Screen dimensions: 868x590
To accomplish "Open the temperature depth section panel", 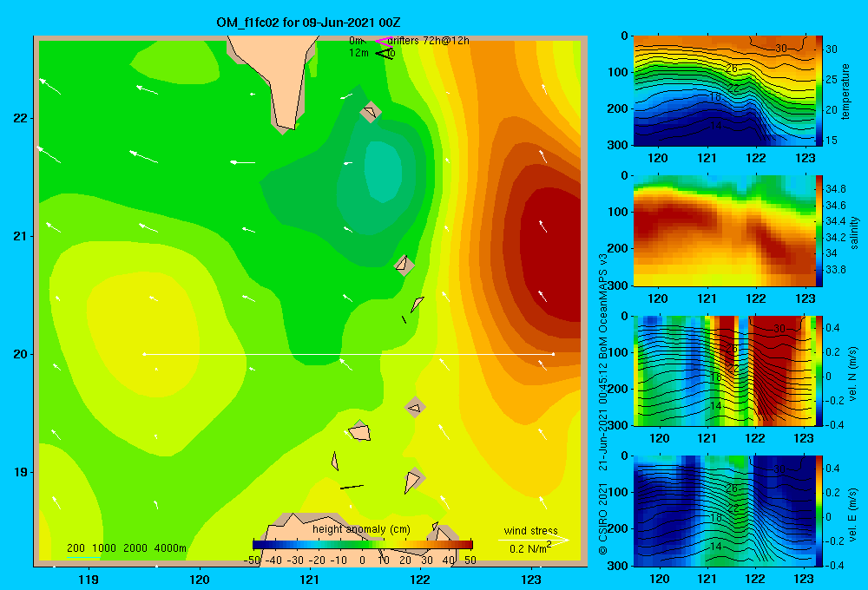I will (x=724, y=91).
